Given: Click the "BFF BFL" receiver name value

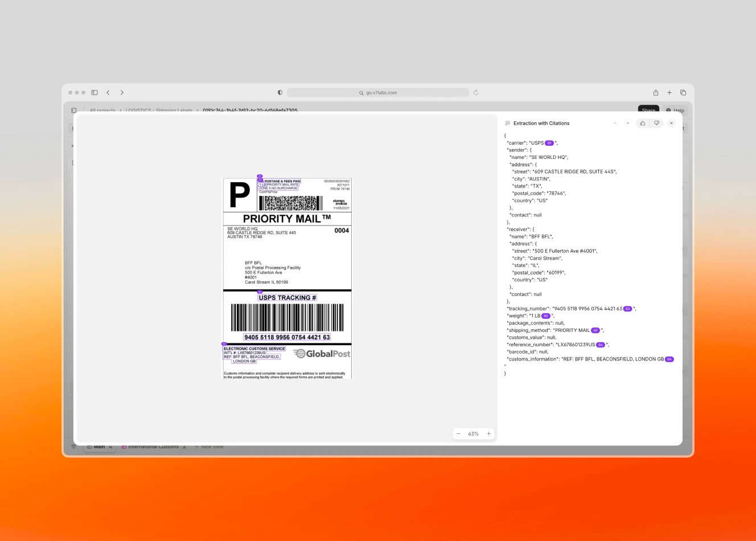Looking at the screenshot, I should pyautogui.click(x=541, y=236).
